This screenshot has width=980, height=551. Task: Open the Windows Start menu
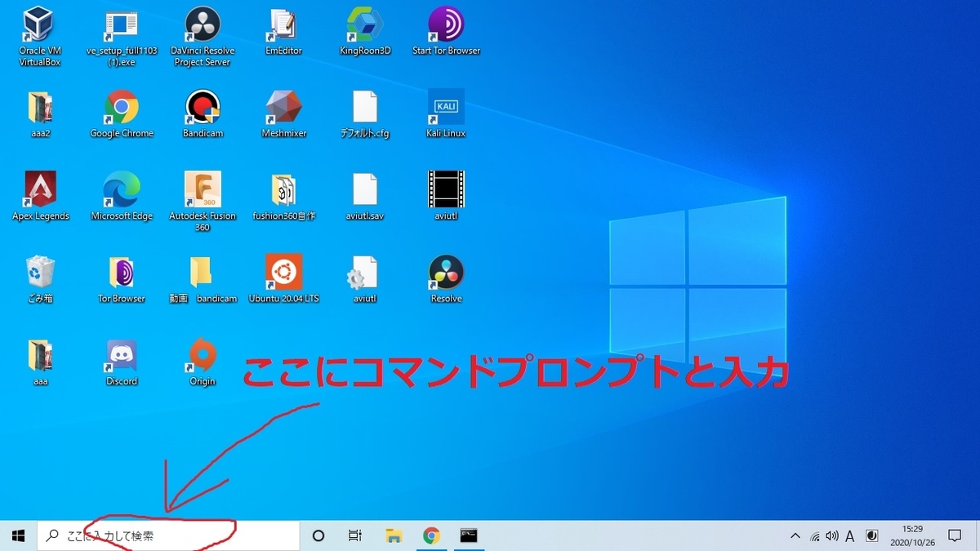[x=18, y=535]
